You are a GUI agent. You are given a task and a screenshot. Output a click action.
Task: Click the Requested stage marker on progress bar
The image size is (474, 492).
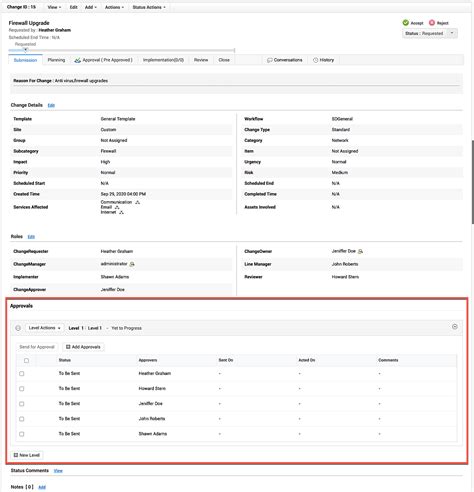click(x=25, y=50)
